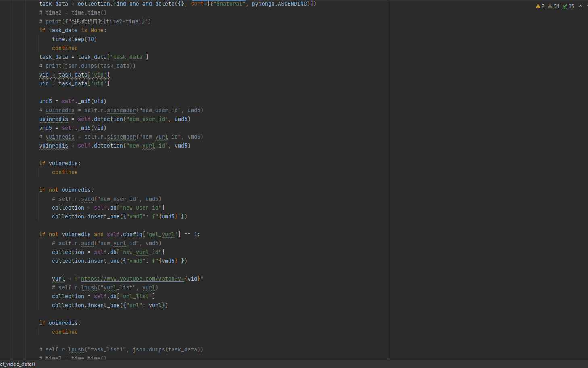Click the "uid = task_data['uid']" line
The image size is (588, 368).
[x=74, y=83]
